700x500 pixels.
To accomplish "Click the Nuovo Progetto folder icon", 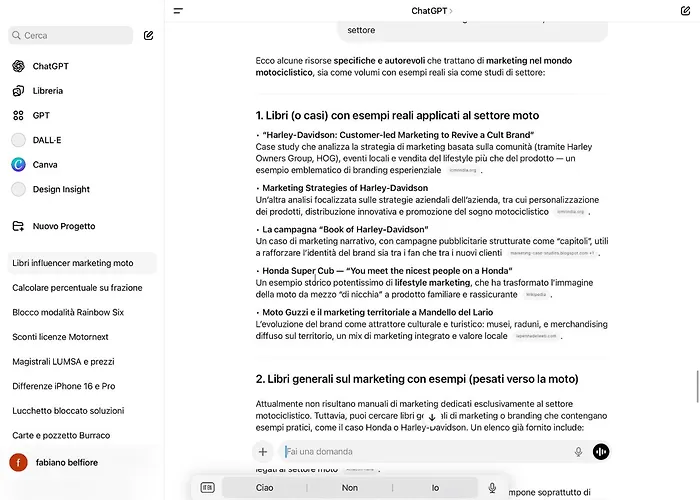I will [x=18, y=226].
